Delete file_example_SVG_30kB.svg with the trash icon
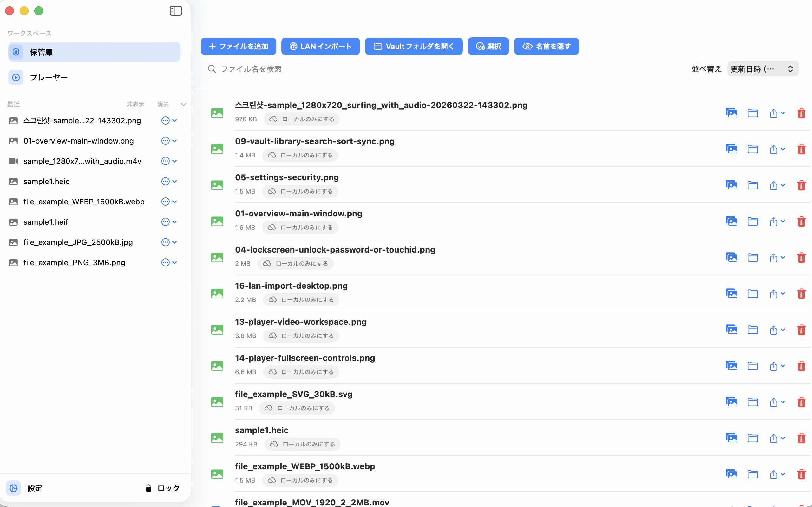 click(802, 402)
